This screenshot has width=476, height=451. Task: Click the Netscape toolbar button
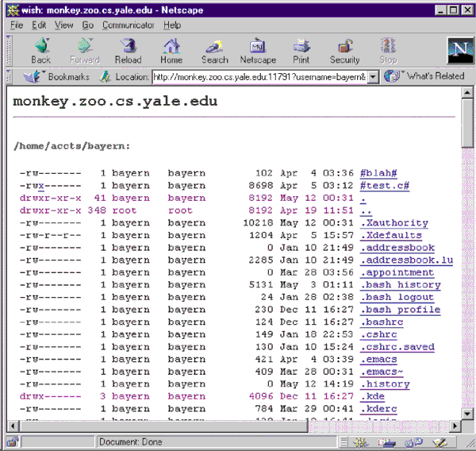pyautogui.click(x=258, y=51)
